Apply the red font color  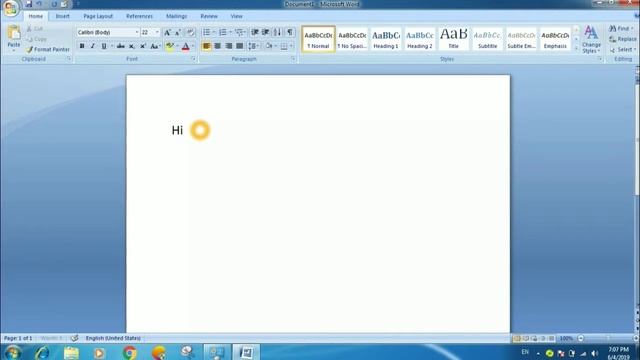186,46
